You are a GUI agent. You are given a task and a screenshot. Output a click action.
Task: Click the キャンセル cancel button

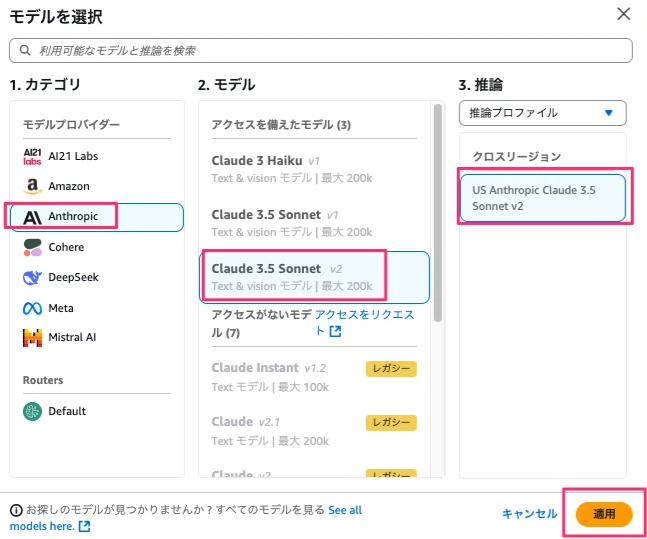tap(529, 514)
